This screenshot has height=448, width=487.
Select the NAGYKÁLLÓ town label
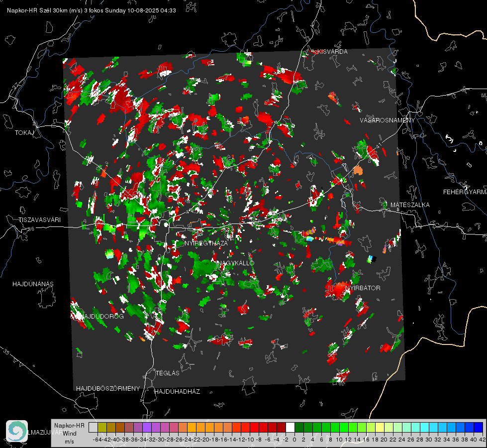tap(236, 263)
